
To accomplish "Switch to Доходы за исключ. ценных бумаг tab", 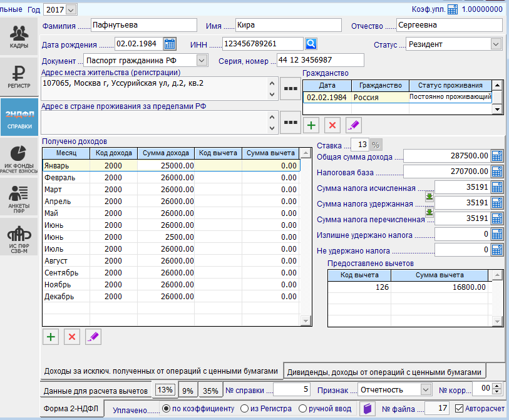I will [161, 371].
